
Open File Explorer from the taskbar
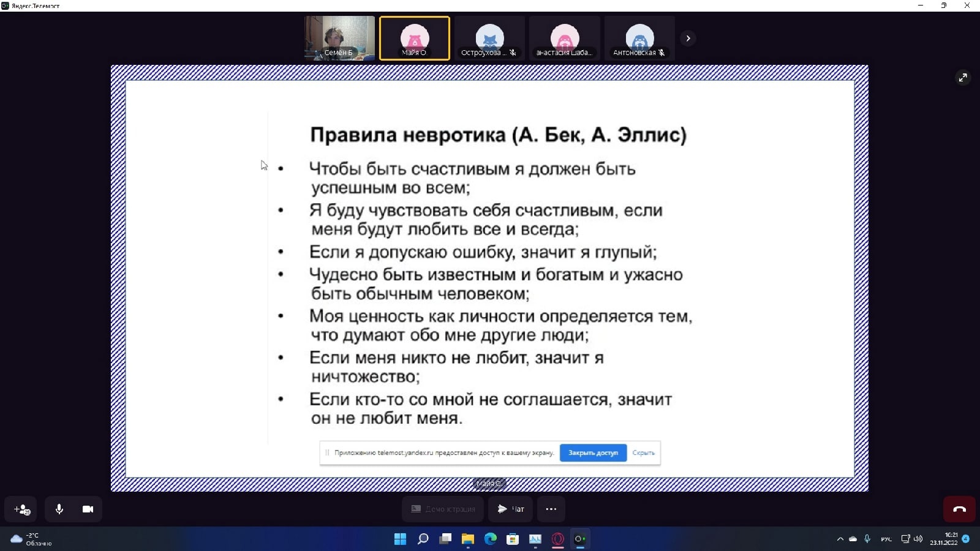[468, 539]
